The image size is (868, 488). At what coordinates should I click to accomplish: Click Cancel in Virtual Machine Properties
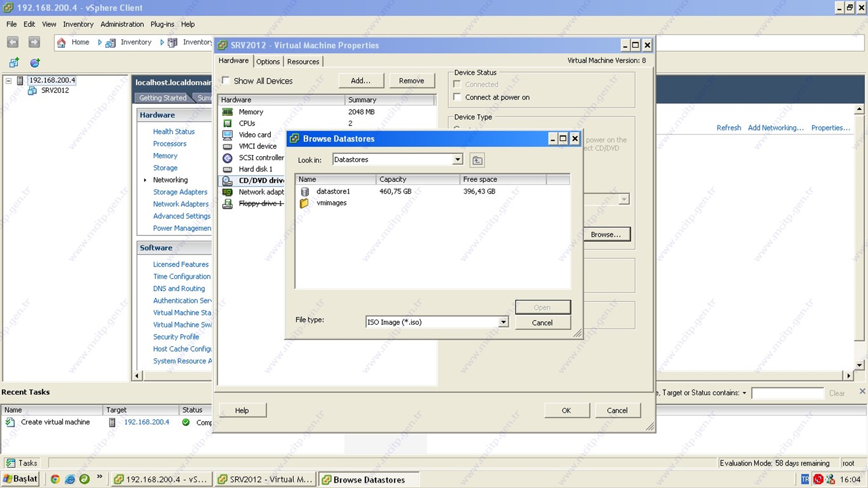617,410
